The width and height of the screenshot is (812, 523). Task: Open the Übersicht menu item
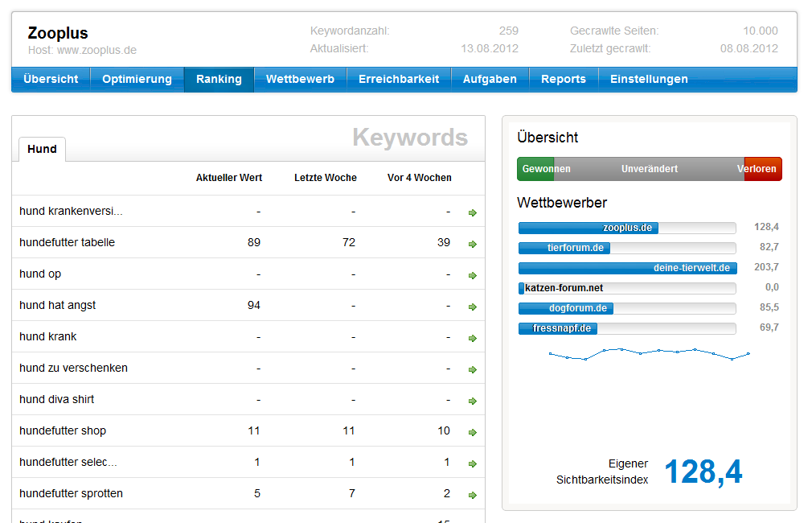click(x=51, y=79)
